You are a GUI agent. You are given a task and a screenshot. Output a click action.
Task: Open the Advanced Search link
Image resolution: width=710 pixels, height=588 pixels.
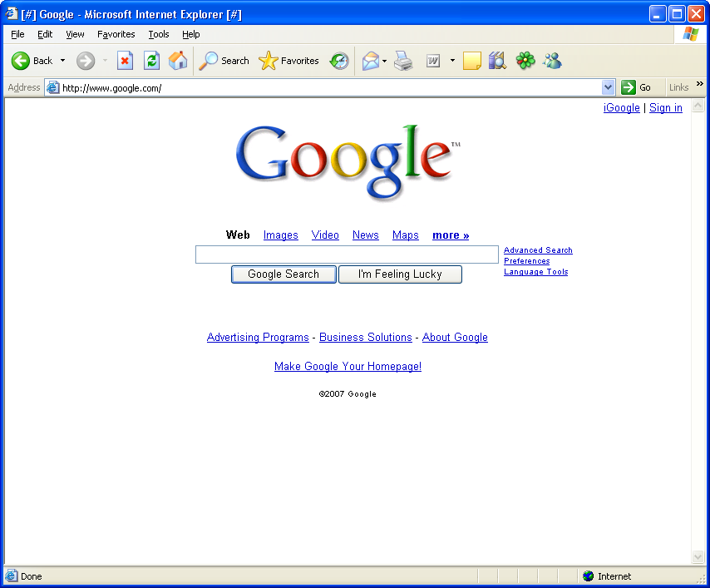(538, 250)
